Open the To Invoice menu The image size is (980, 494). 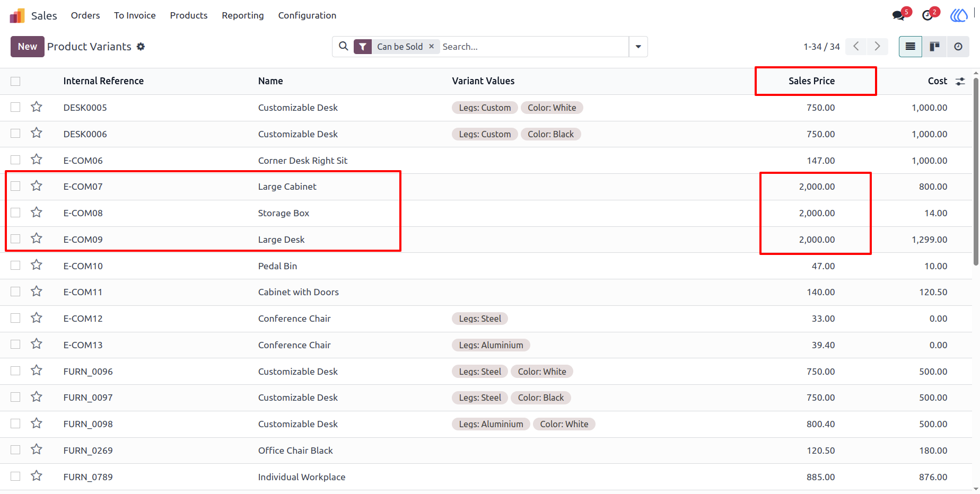[x=135, y=15]
